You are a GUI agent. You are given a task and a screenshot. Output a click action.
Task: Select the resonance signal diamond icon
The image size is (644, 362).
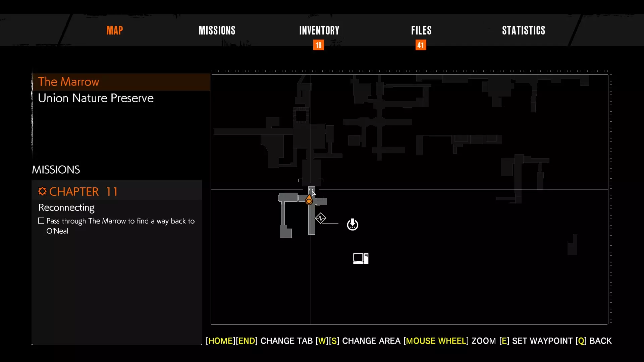pos(321,218)
